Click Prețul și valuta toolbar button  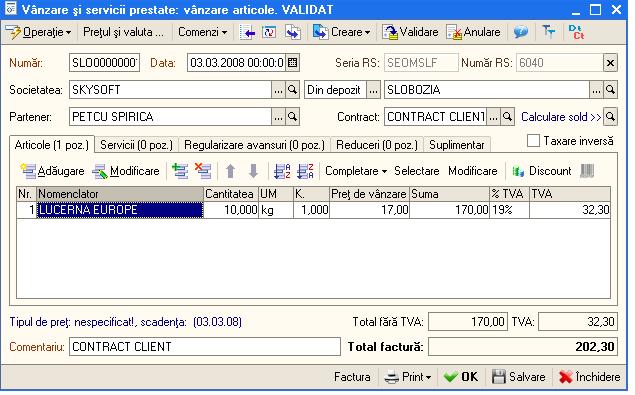click(x=123, y=32)
